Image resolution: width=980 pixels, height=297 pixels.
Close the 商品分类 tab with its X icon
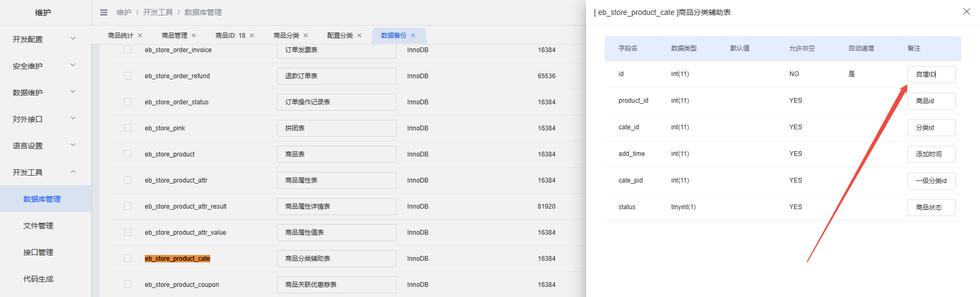[306, 36]
